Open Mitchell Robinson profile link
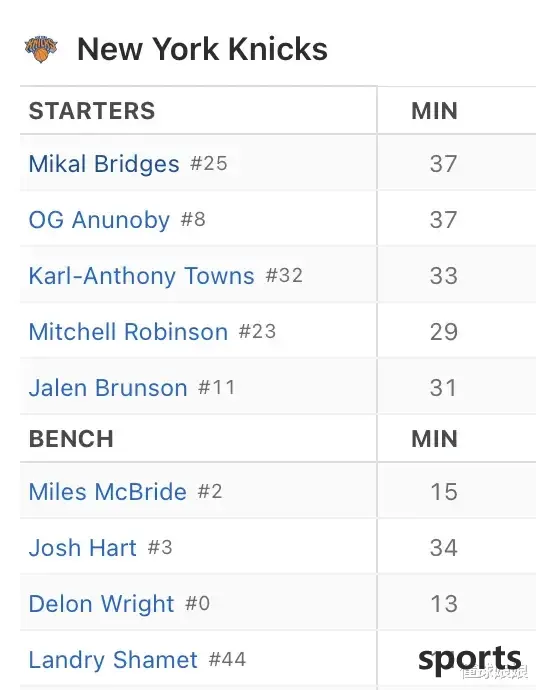Viewport: 536px width, 690px height. (128, 331)
